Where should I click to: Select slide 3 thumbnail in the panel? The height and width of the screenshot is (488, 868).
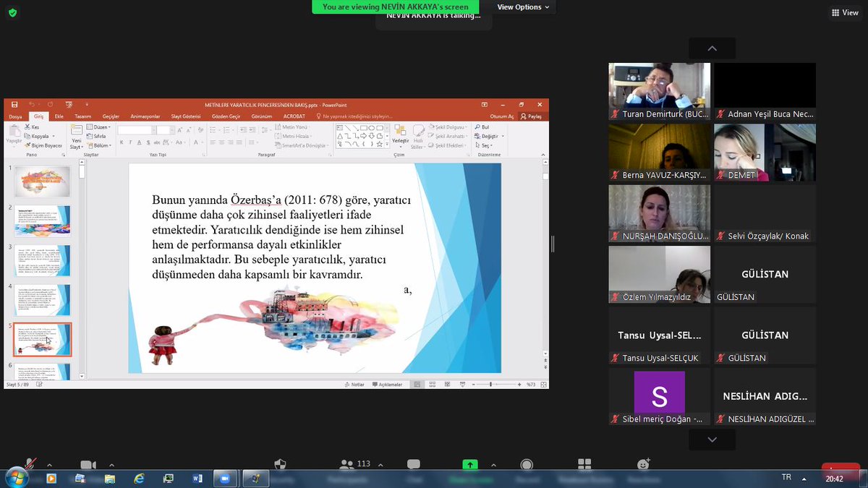[x=43, y=260]
